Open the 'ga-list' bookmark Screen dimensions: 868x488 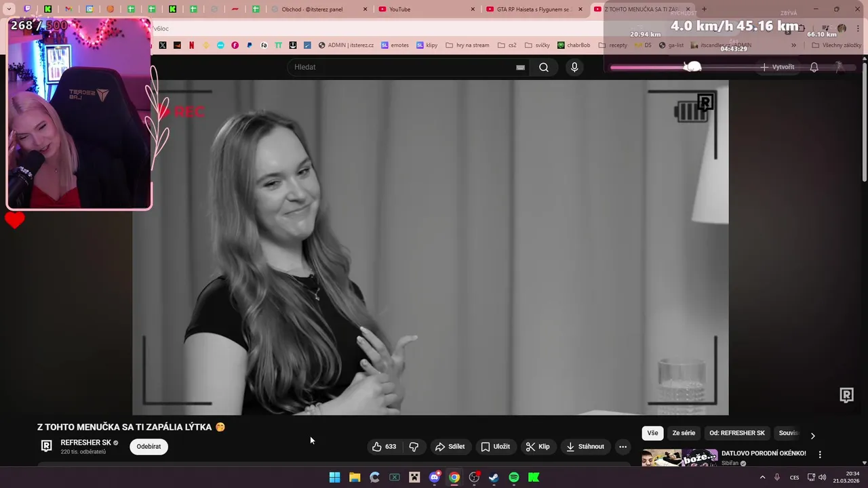(x=671, y=45)
